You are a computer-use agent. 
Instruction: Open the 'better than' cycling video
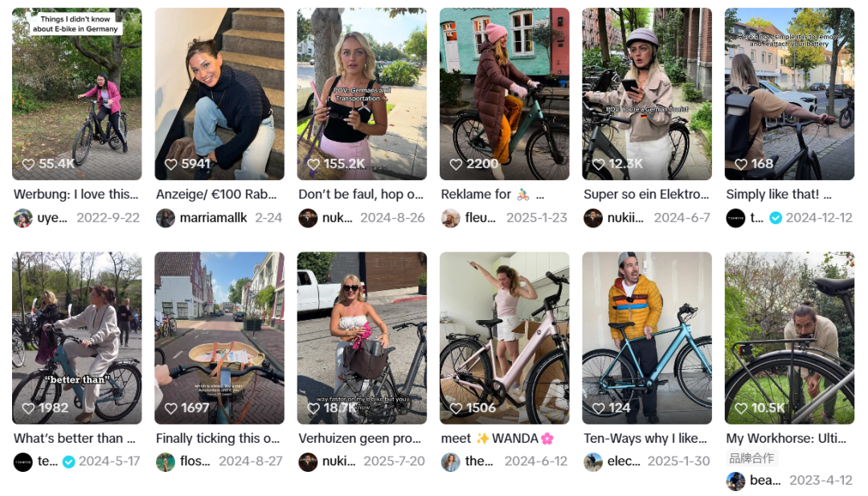click(x=77, y=338)
